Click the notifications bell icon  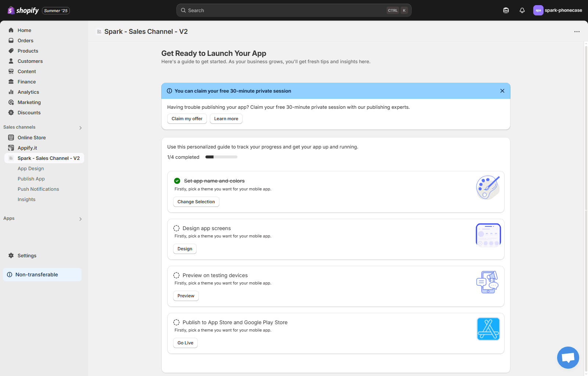[522, 10]
